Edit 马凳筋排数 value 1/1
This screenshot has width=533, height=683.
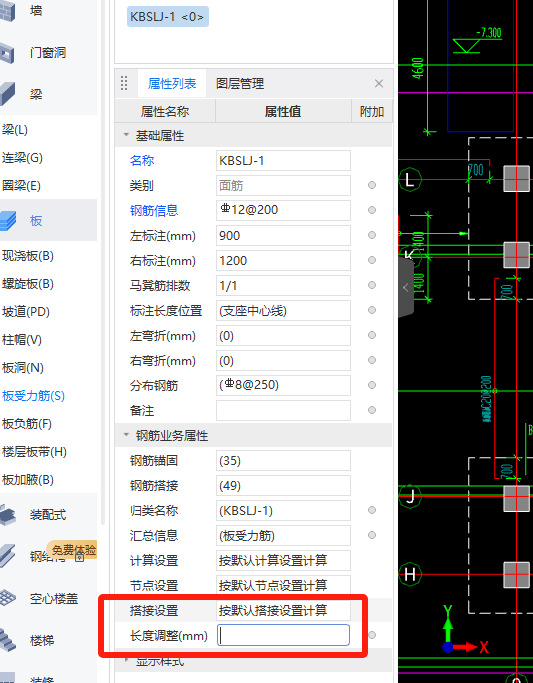click(x=283, y=286)
